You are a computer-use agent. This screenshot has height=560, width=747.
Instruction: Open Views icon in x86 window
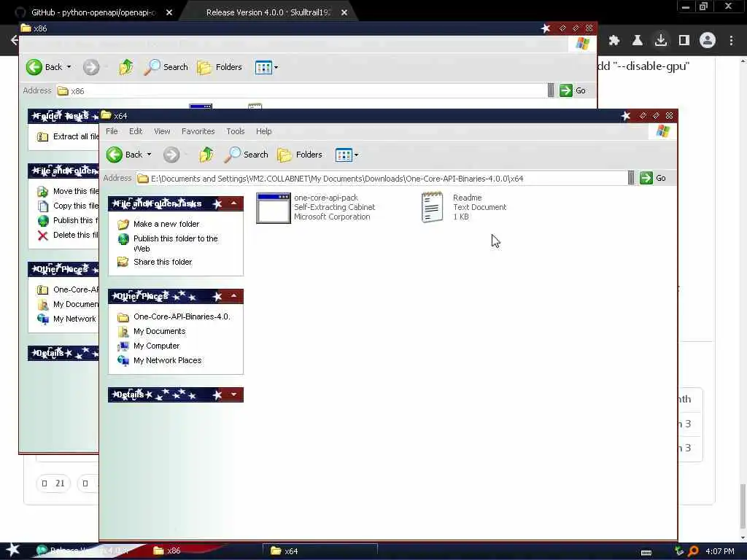pyautogui.click(x=263, y=67)
